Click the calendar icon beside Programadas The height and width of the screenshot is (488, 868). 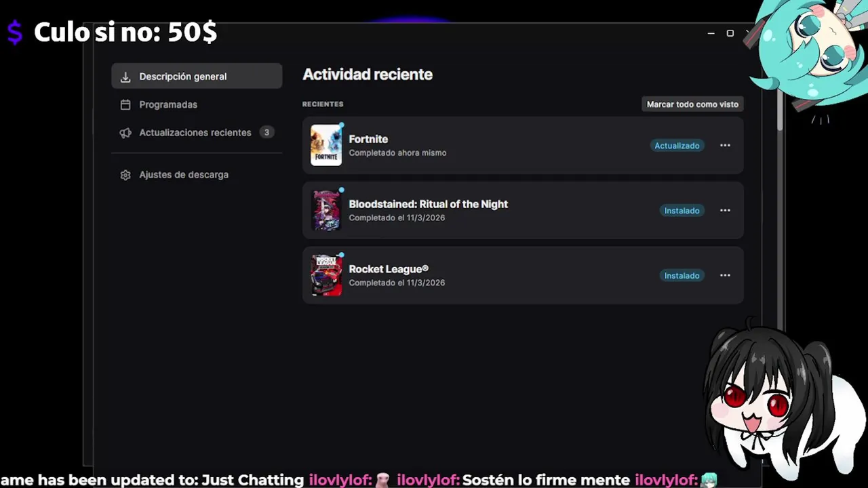(x=125, y=104)
